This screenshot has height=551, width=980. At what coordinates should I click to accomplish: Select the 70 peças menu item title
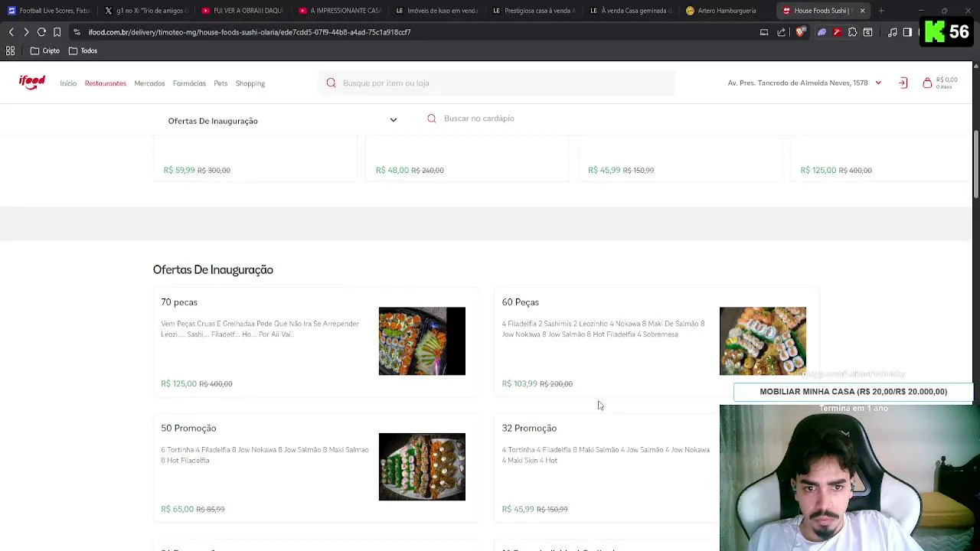(179, 302)
